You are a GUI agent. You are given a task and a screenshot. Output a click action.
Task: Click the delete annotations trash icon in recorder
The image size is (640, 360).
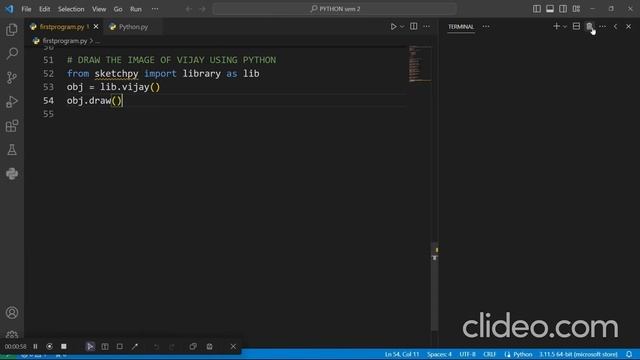tap(209, 347)
